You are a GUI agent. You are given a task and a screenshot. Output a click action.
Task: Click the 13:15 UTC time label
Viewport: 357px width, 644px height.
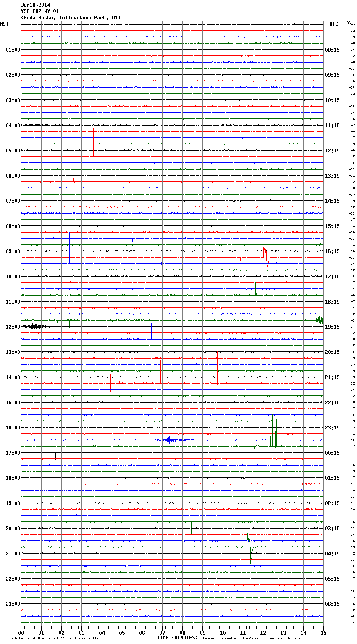click(x=332, y=176)
